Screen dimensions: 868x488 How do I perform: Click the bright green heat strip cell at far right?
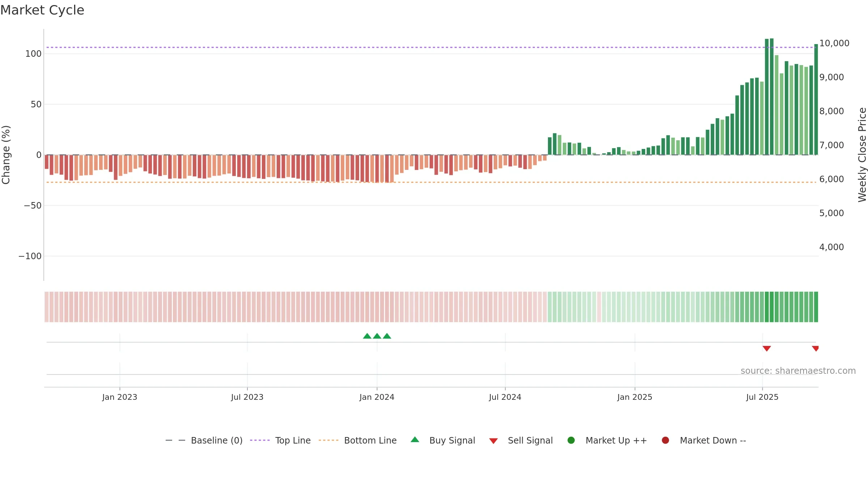(816, 307)
